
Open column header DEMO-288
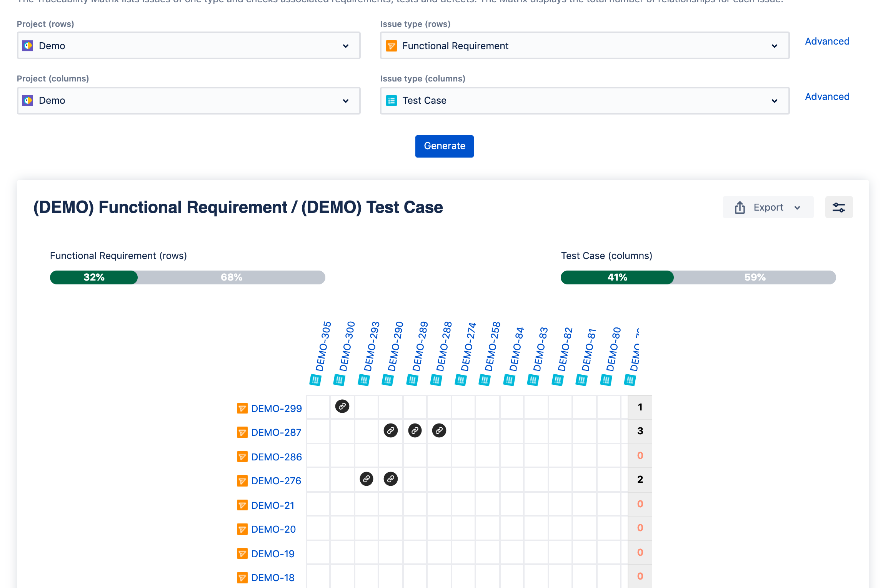[x=444, y=346]
